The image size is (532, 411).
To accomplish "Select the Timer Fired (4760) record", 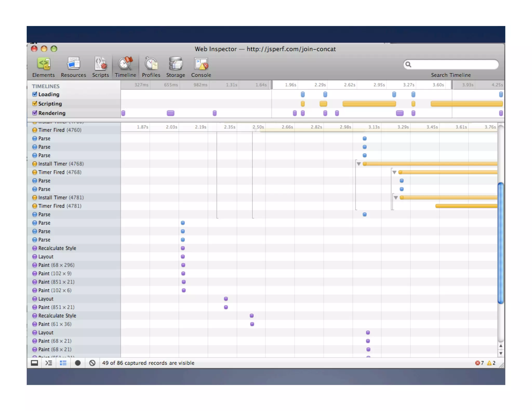I will click(x=60, y=130).
